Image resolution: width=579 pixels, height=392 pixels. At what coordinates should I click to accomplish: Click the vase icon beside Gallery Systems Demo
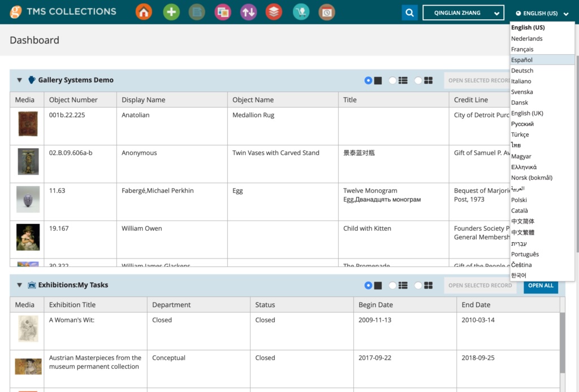point(32,80)
